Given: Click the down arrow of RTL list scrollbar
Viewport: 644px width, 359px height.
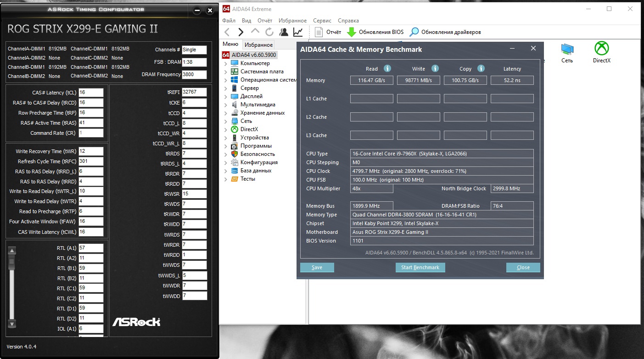Looking at the screenshot, I should point(12,324).
